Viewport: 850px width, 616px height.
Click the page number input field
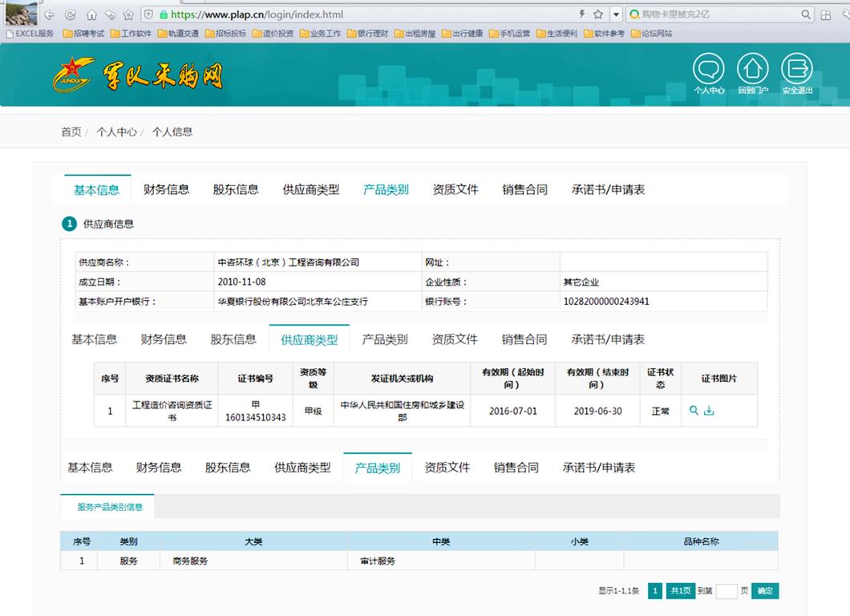pos(726,591)
